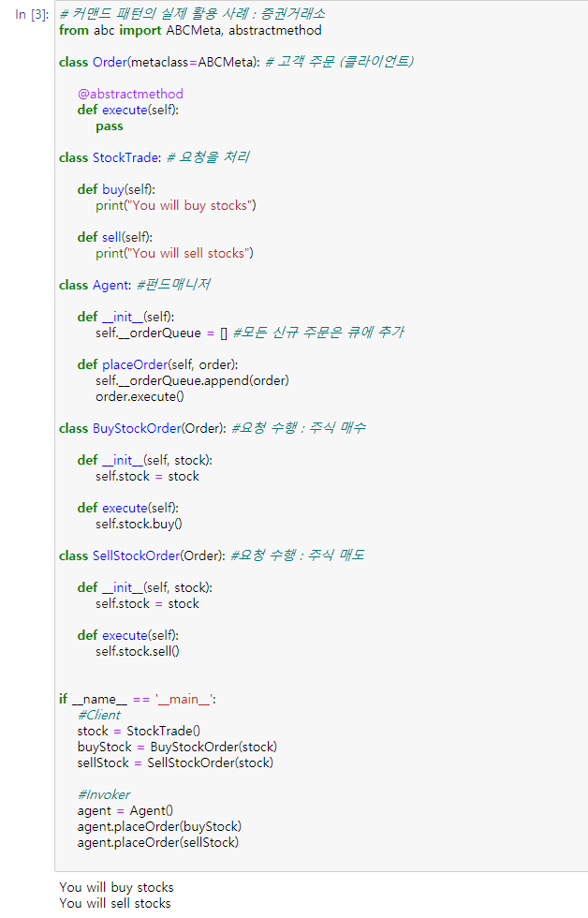The height and width of the screenshot is (918, 588).
Task: Click 'sellStock = SellStockOrder(stock)' line
Action: tap(175, 763)
